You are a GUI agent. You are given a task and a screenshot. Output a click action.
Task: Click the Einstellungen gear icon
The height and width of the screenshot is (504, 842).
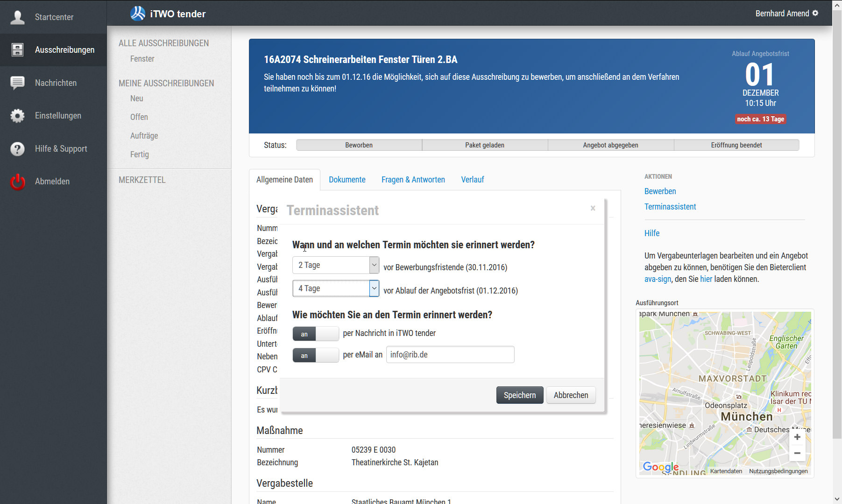(x=18, y=116)
